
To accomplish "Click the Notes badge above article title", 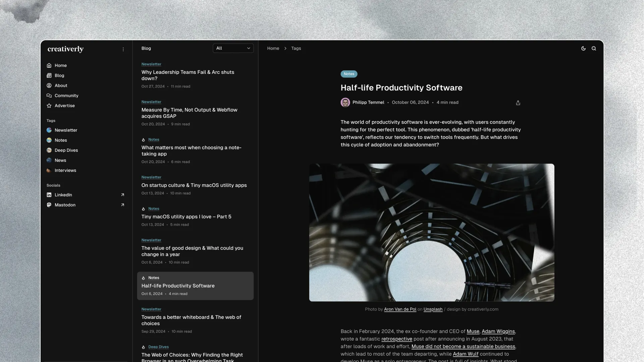I will (x=349, y=74).
